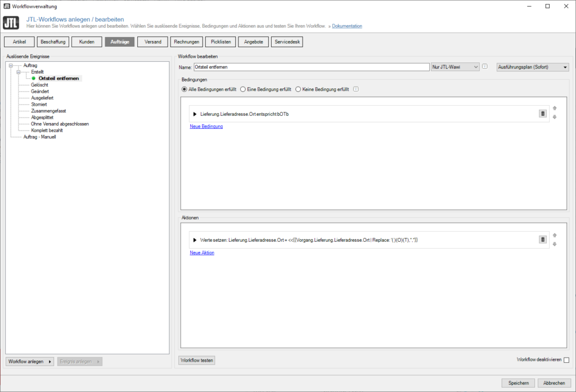The height and width of the screenshot is (392, 576).
Task: Delete the Lieferadresse condition via trash icon
Action: pos(542,113)
